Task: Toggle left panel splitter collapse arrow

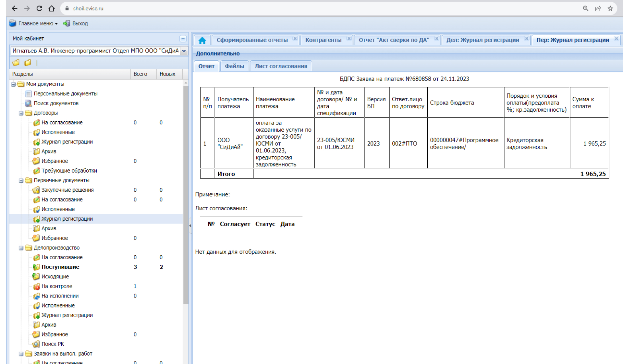Action: pyautogui.click(x=190, y=225)
